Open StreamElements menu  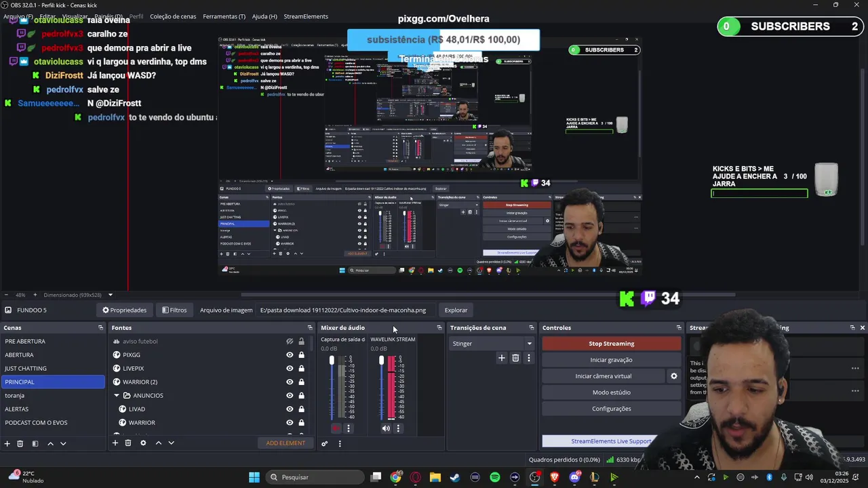[x=306, y=16]
